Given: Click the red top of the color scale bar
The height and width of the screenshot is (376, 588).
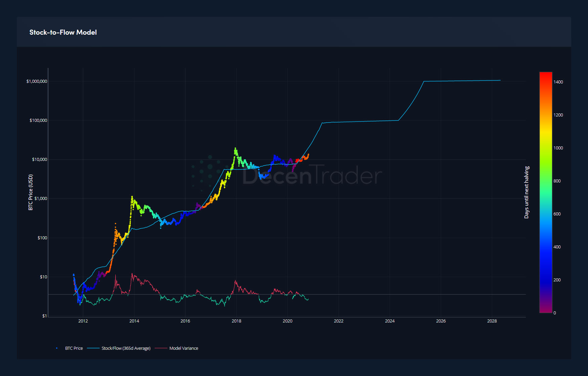Looking at the screenshot, I should tap(546, 75).
